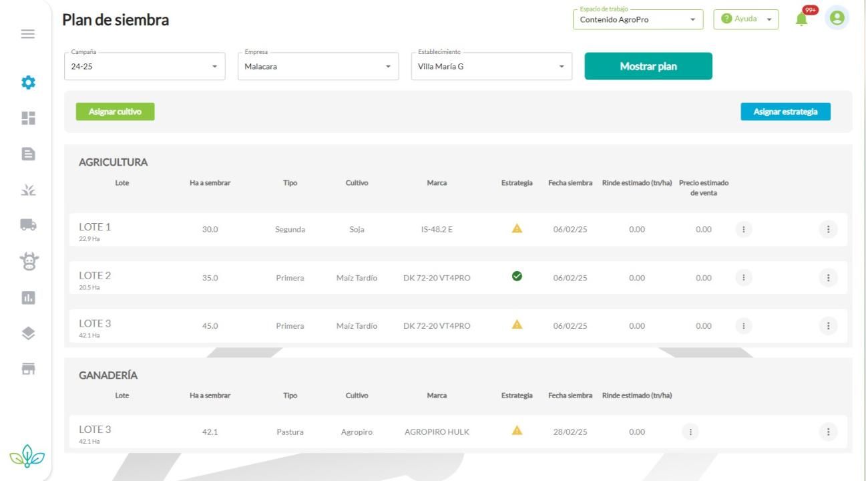
Task: Expand the Establecimiento Villa María G dropdown
Action: (491, 67)
